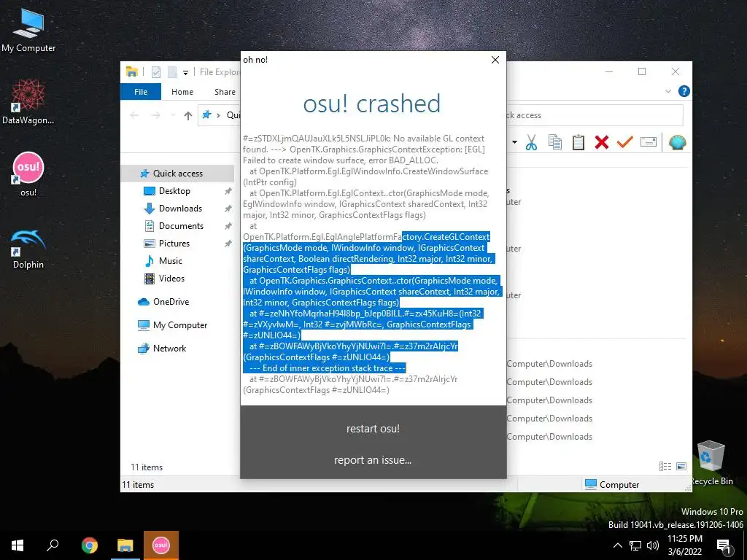The height and width of the screenshot is (560, 747).
Task: Open the network tray icon
Action: 635,545
